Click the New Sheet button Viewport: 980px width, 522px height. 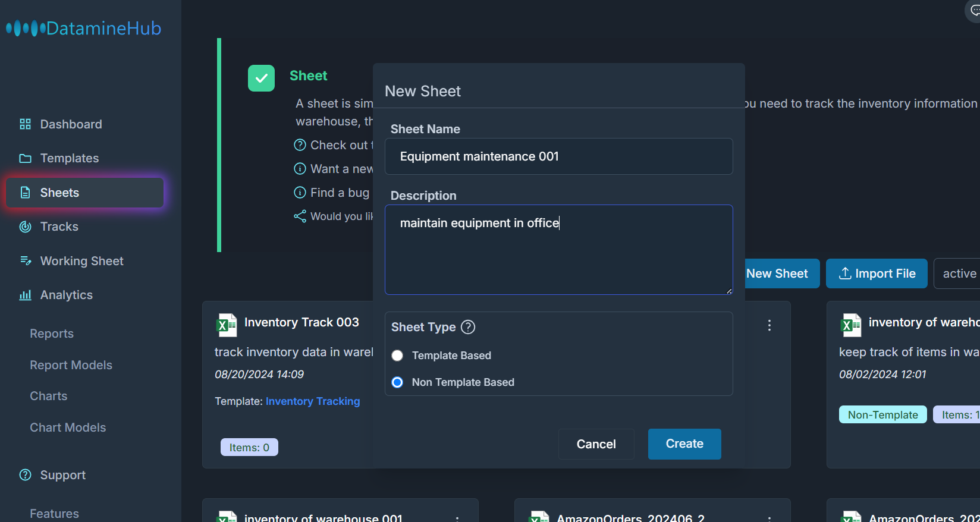(782, 273)
